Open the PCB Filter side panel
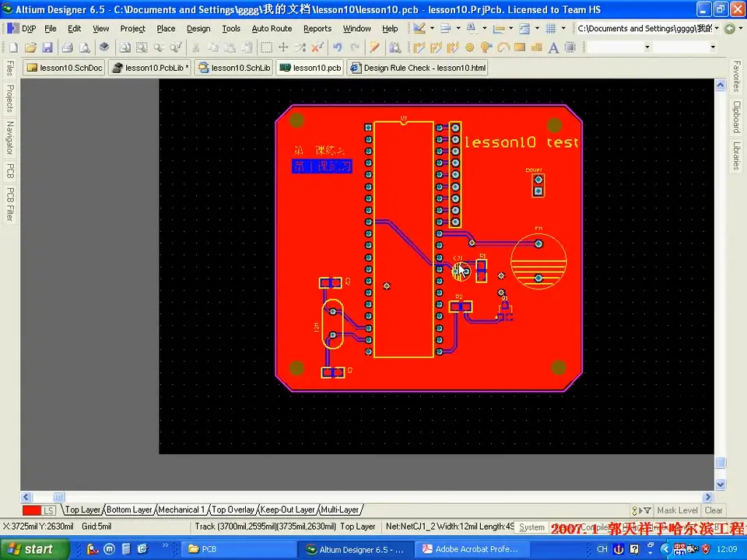Viewport: 747px width, 560px height. (9, 205)
